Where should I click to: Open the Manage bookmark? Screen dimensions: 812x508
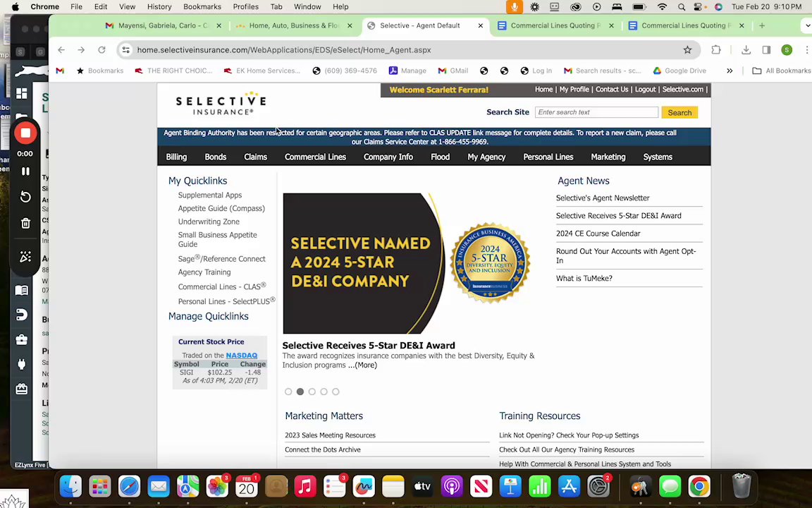point(407,71)
